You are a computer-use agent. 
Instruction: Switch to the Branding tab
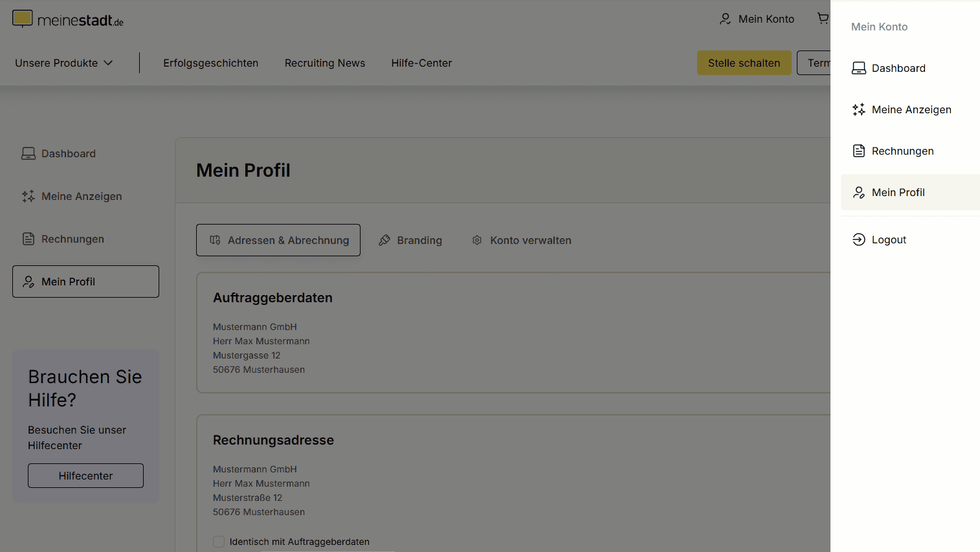click(410, 240)
